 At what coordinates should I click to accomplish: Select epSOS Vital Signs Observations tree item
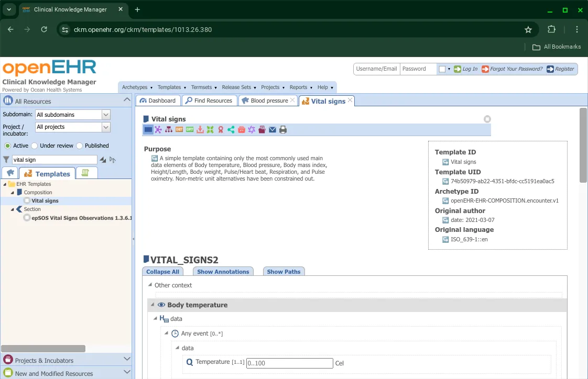click(81, 218)
